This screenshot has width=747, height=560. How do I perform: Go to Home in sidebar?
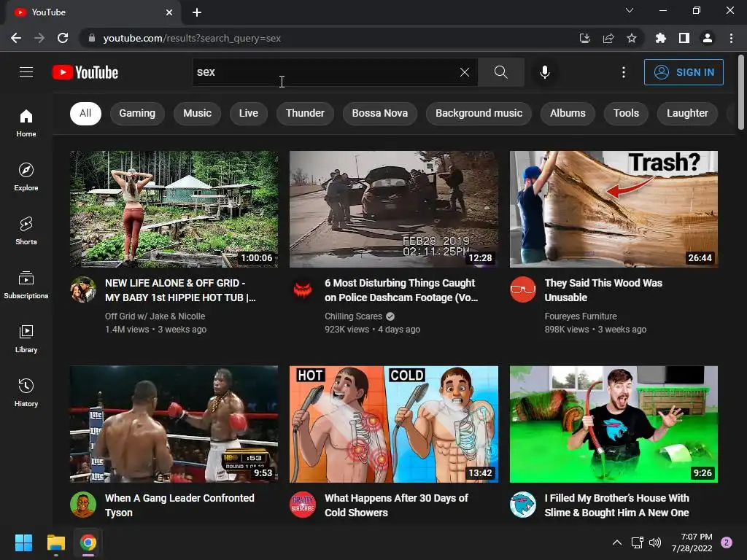coord(26,122)
